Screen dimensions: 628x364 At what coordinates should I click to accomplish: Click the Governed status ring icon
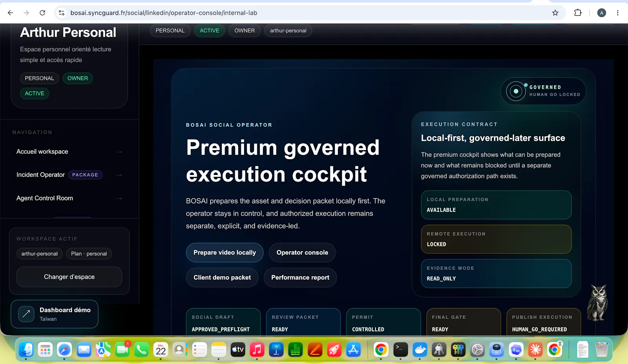(x=516, y=91)
